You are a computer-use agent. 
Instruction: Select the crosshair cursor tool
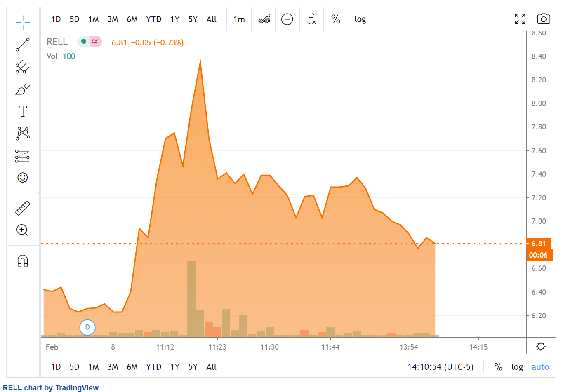click(23, 22)
